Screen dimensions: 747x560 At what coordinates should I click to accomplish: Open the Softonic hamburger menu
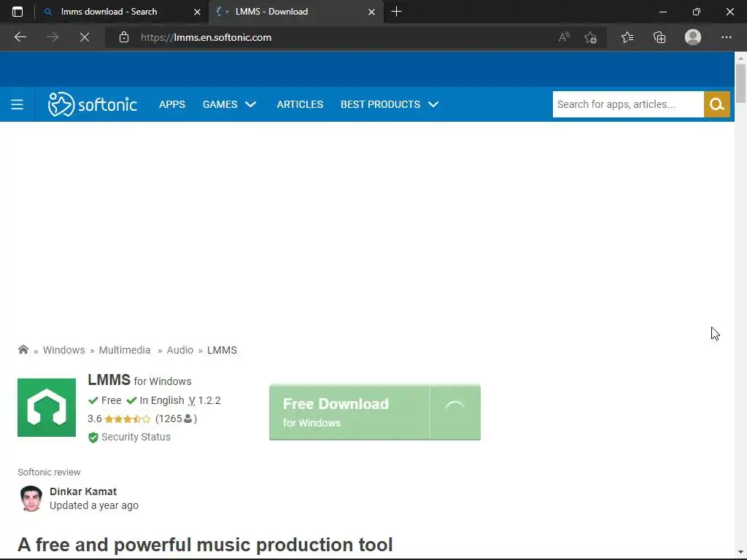pyautogui.click(x=18, y=104)
